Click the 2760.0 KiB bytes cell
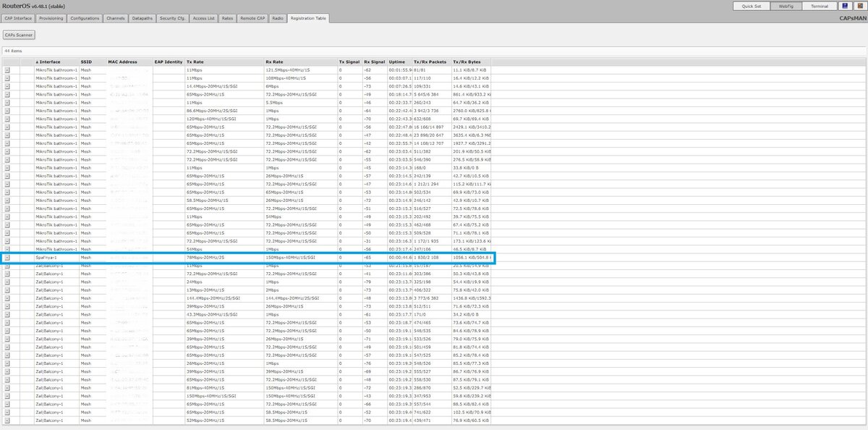The image size is (868, 430). pos(472,110)
